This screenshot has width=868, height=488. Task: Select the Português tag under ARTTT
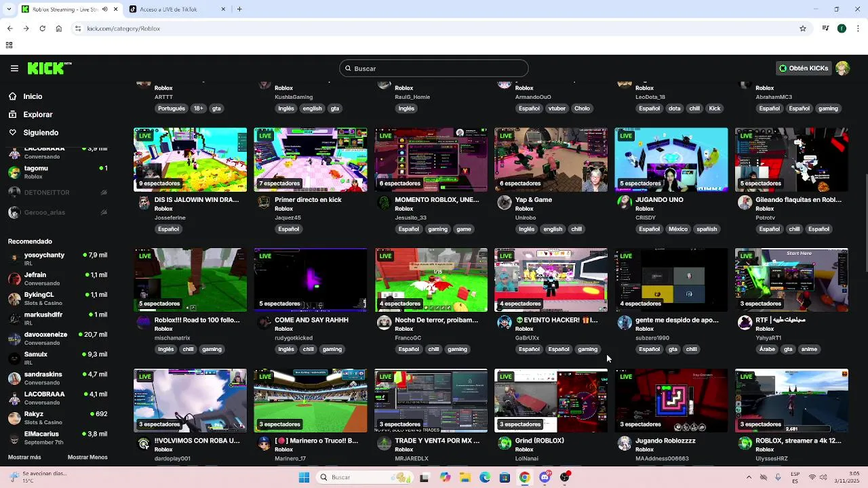point(171,108)
